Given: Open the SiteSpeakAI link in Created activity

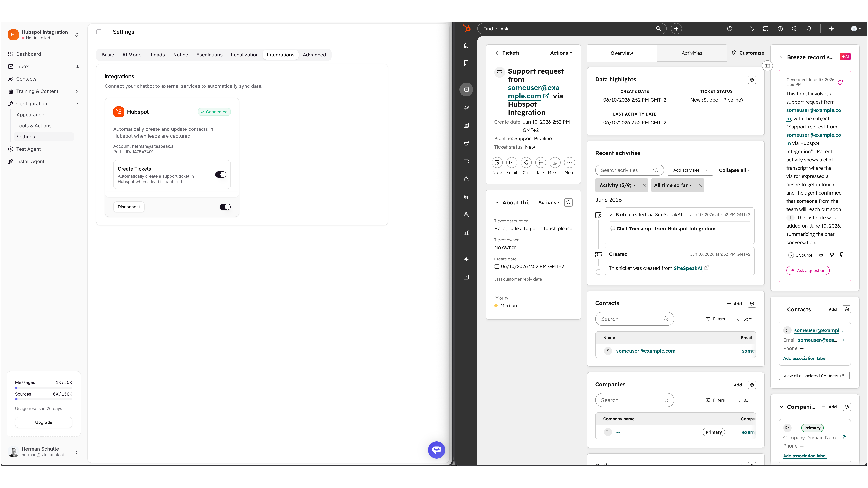Looking at the screenshot, I should point(688,268).
